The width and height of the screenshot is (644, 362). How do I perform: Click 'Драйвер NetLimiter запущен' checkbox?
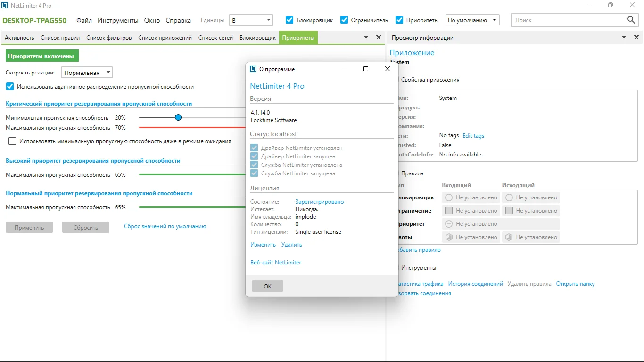pyautogui.click(x=254, y=156)
